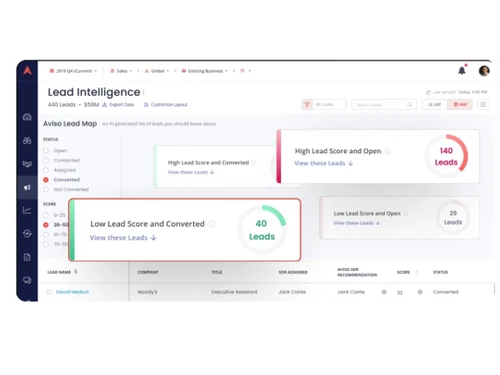This screenshot has width=500, height=375.
Task: Click the SDR Assigned column header
Action: click(x=293, y=272)
